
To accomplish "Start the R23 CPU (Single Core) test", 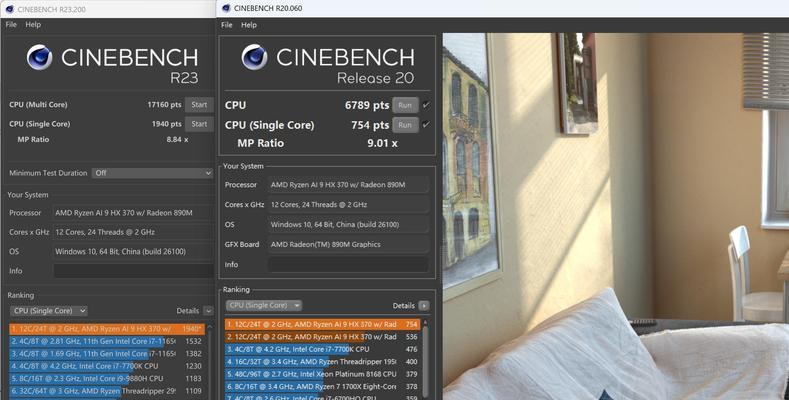I will coord(199,124).
